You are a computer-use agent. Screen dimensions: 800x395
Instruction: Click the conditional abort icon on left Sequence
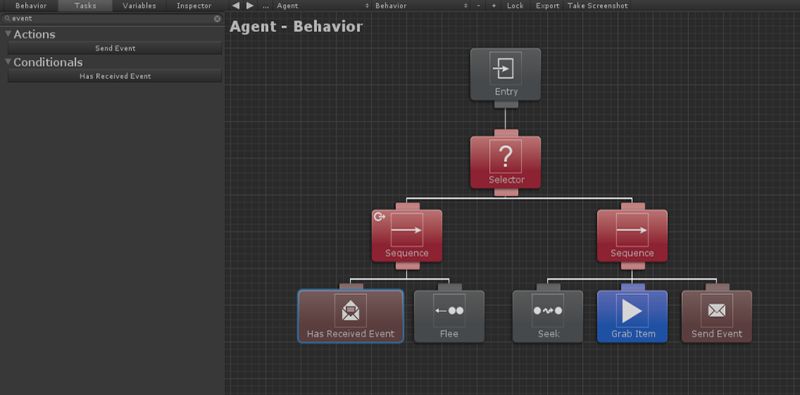point(379,216)
